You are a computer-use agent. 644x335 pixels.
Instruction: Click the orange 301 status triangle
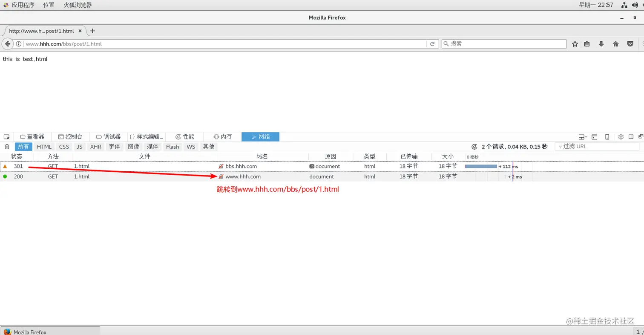click(x=5, y=166)
